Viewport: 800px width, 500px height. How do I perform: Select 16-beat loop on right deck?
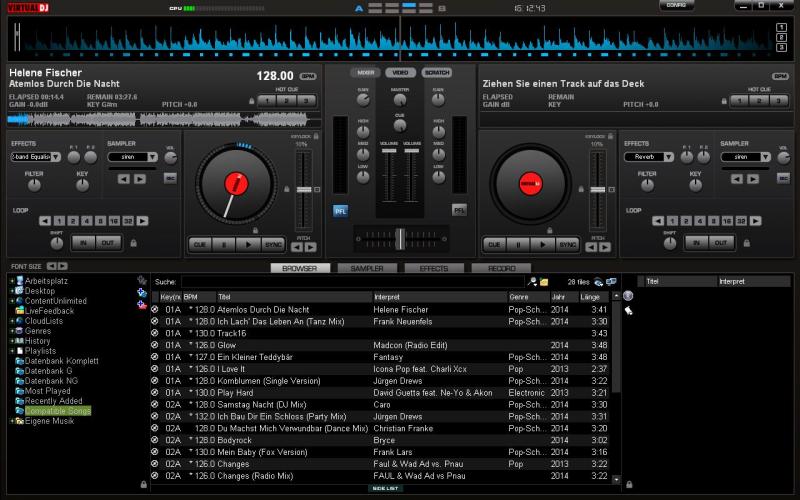(728, 221)
